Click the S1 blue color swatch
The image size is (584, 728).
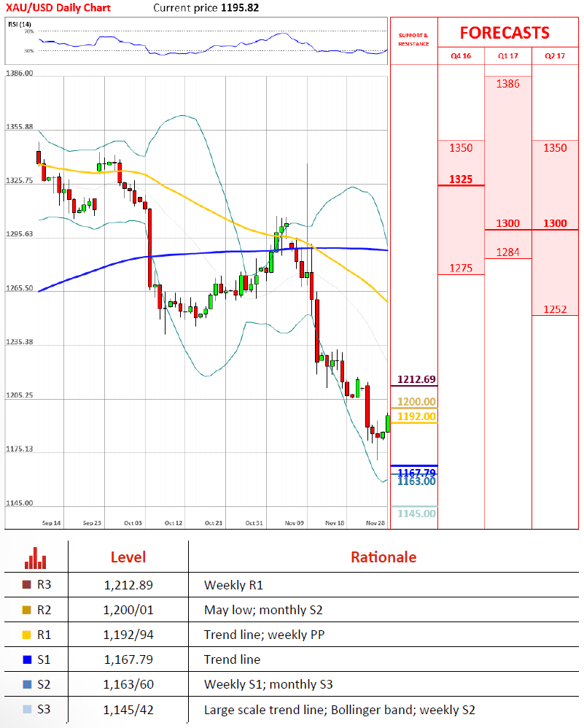click(26, 659)
